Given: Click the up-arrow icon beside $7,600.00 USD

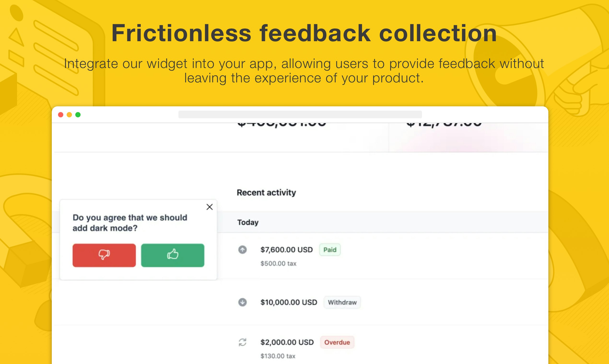Looking at the screenshot, I should (242, 250).
